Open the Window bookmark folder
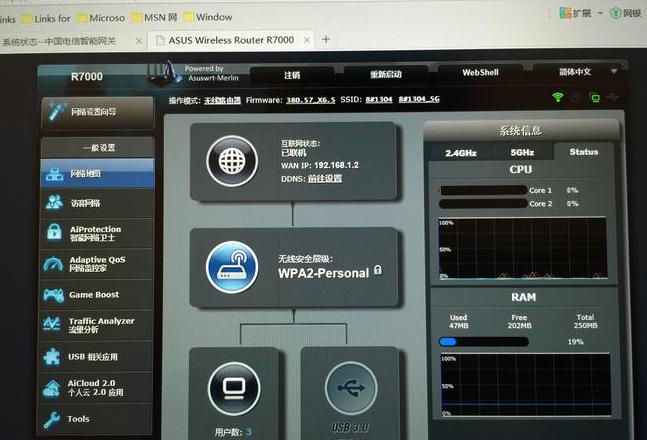 [208, 17]
